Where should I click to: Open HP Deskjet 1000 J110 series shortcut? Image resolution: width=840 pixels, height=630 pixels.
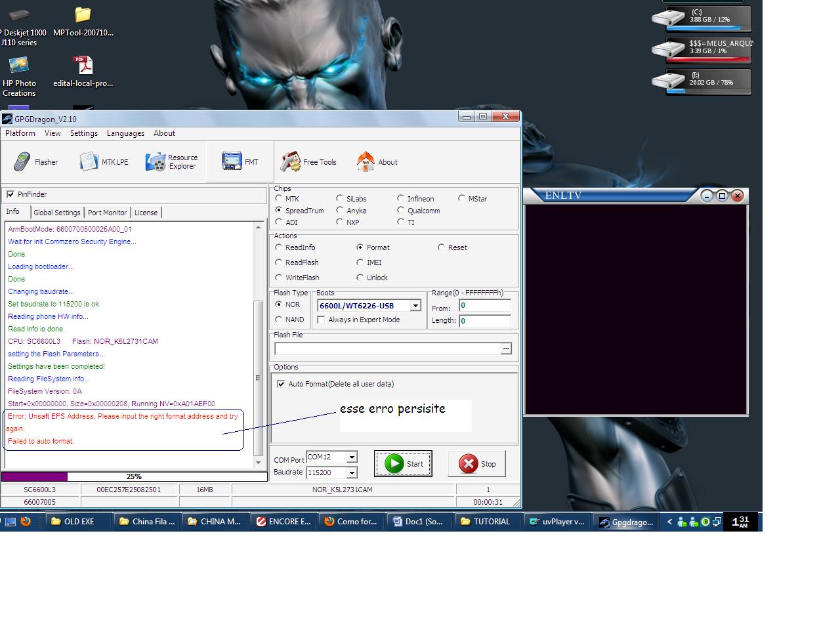pos(20,26)
